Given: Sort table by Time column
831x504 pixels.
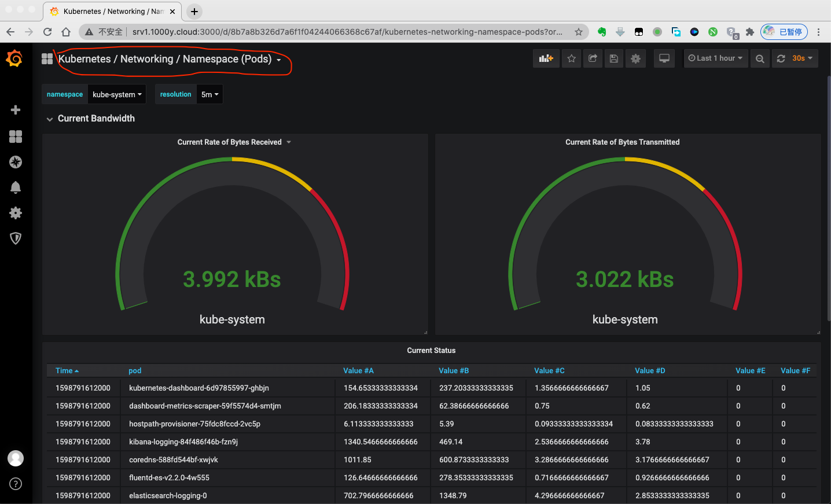Looking at the screenshot, I should 67,371.
